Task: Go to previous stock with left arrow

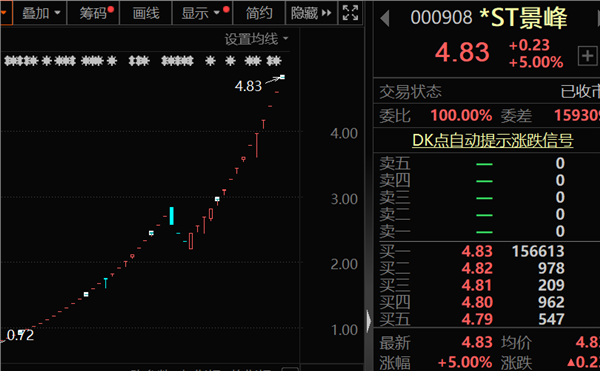Action: [x=385, y=18]
